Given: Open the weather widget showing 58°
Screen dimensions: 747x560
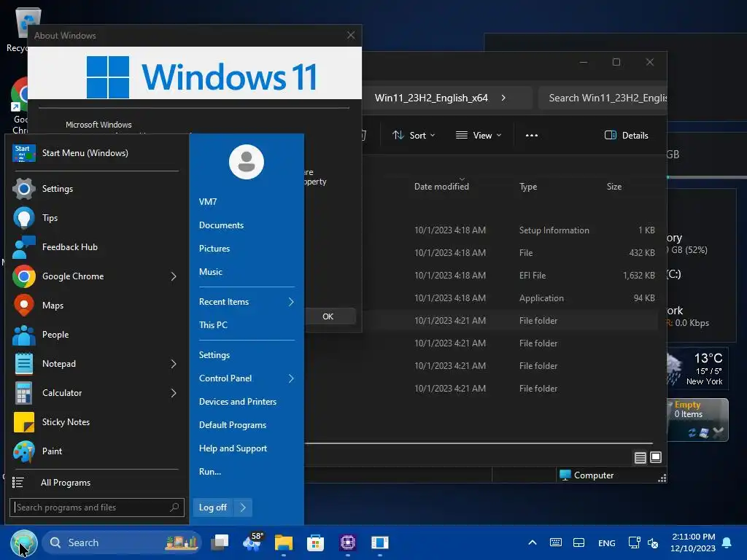Looking at the screenshot, I should click(x=252, y=542).
